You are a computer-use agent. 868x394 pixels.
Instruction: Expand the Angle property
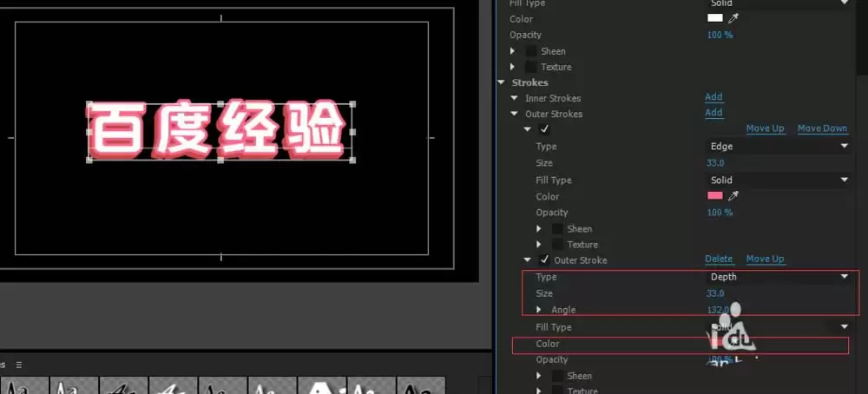tap(539, 310)
